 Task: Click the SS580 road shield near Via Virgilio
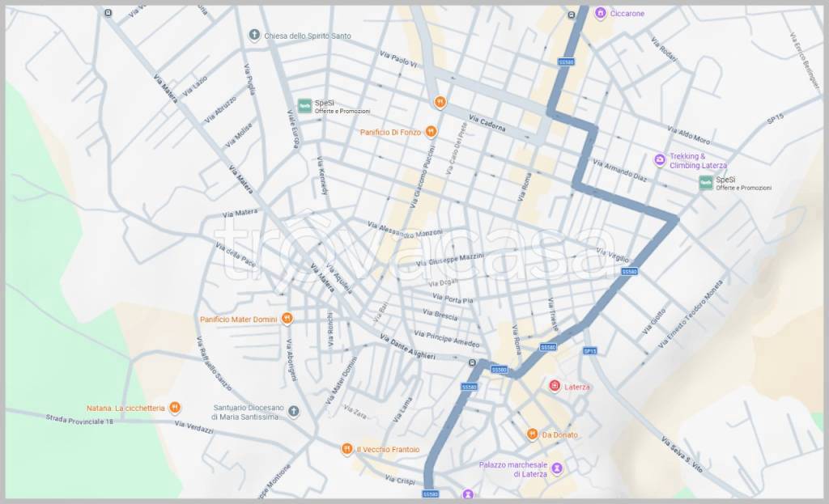(x=629, y=272)
